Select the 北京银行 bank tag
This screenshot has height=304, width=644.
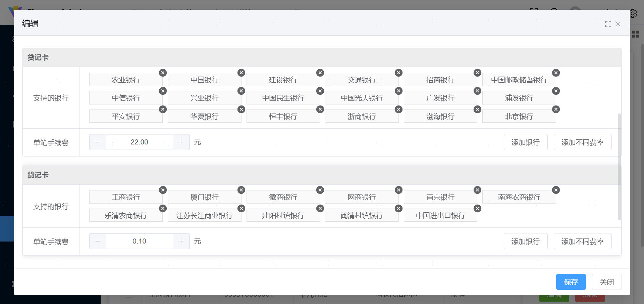(x=519, y=116)
